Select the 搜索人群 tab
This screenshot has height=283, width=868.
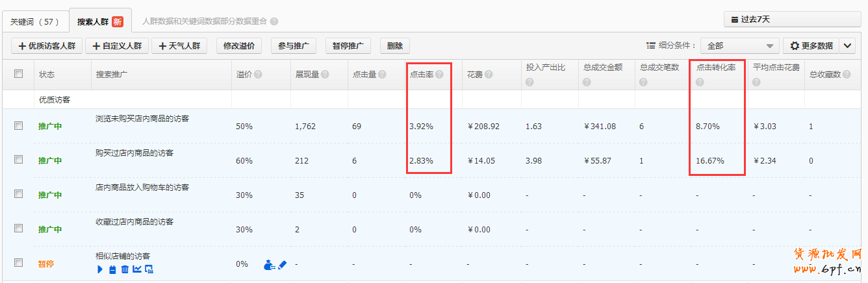coord(100,21)
